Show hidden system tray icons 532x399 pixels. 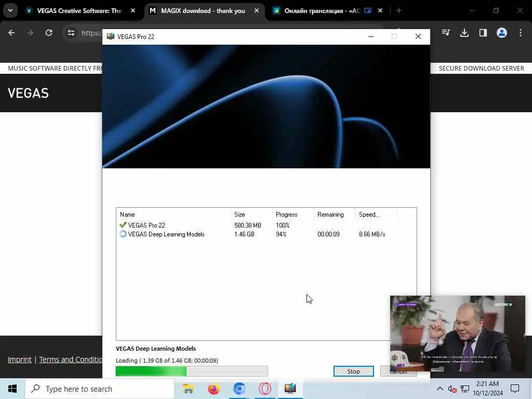[440, 389]
